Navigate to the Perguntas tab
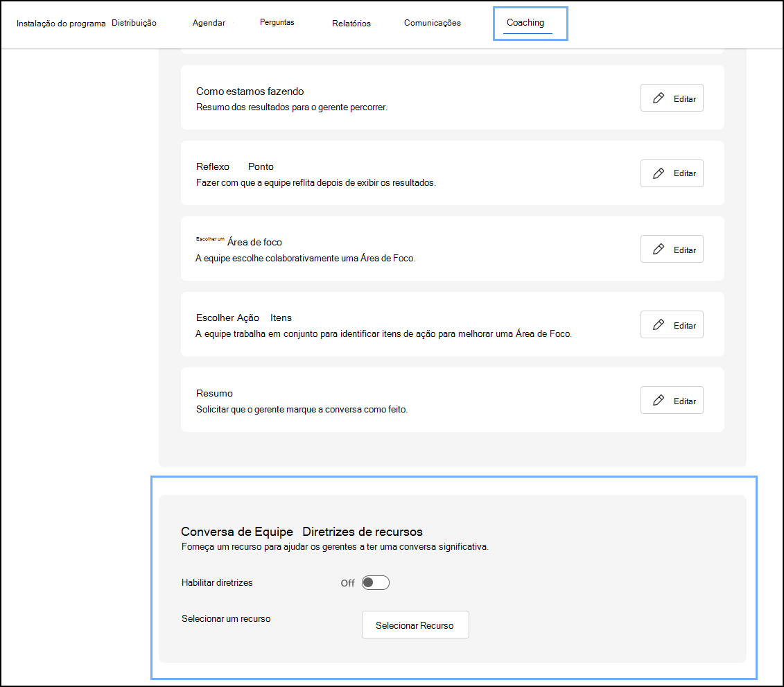Viewport: 784px width, 687px height. point(277,21)
